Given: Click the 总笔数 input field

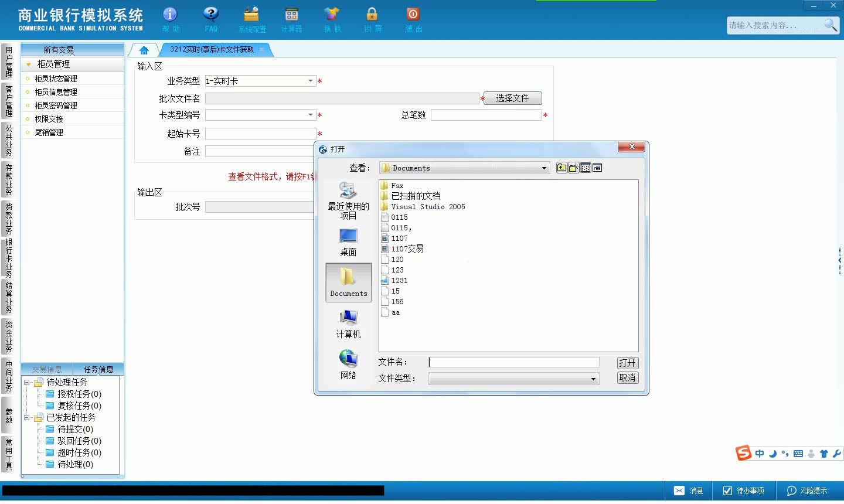Looking at the screenshot, I should click(486, 115).
